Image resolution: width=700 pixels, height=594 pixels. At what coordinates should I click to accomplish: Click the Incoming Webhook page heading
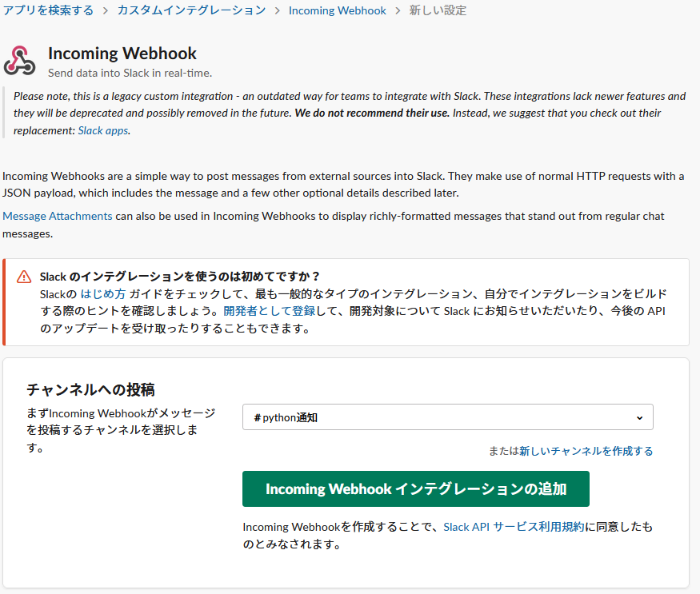pyautogui.click(x=122, y=54)
